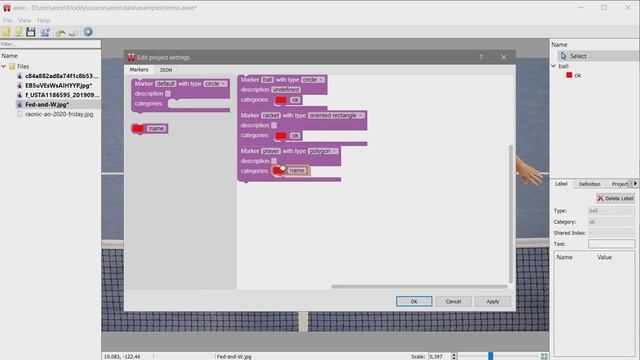Screen dimensions: 640x360
Task: Click blank icon beside raonic-ao-2020-friday.jpg
Action: coord(19,114)
